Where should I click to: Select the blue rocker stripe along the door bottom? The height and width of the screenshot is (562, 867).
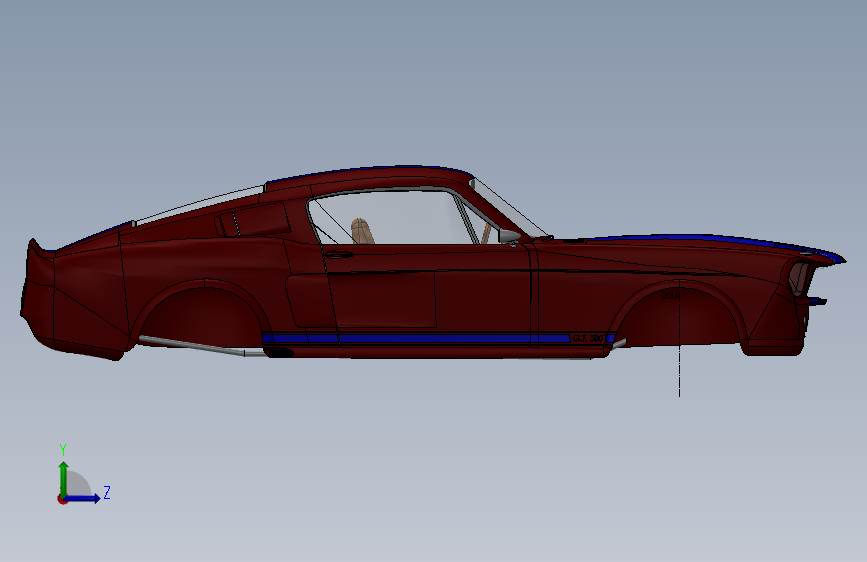point(416,339)
